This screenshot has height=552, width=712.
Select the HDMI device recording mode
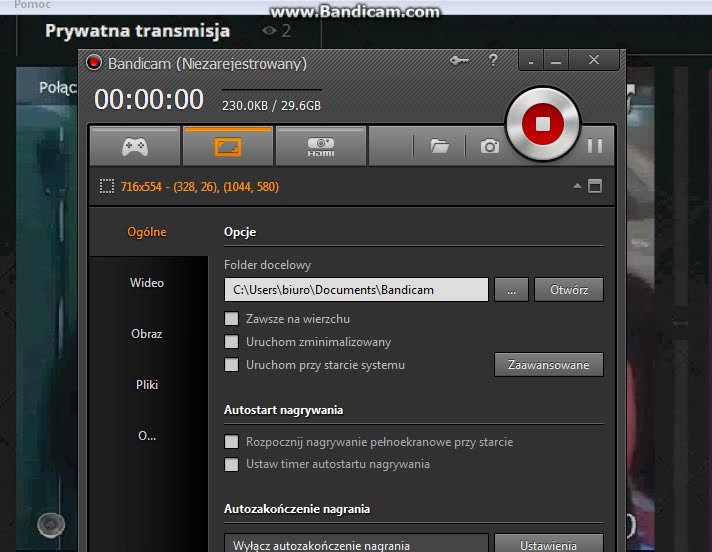pos(321,146)
